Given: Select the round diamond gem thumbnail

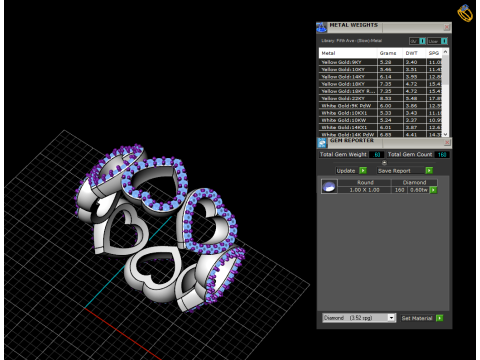Looking at the screenshot, I should coord(329,186).
